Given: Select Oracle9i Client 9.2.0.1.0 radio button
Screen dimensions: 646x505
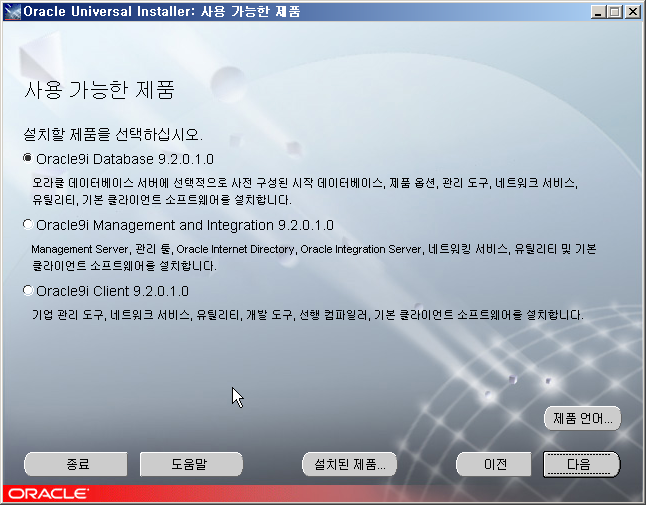Looking at the screenshot, I should pyautogui.click(x=28, y=290).
